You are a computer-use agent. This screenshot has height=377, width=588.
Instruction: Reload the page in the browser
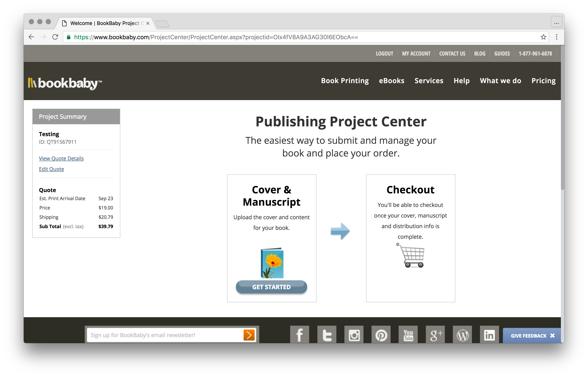coord(55,37)
